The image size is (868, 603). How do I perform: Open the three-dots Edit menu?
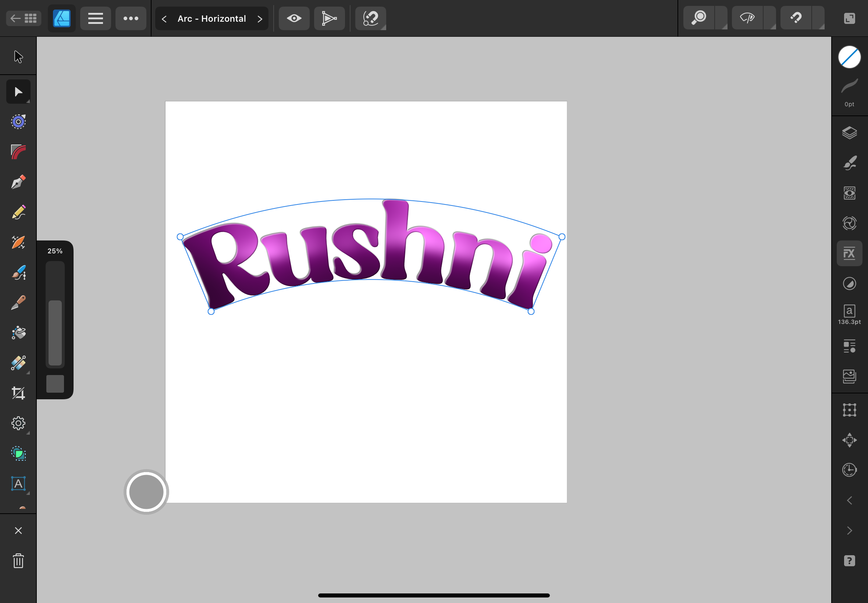131,18
